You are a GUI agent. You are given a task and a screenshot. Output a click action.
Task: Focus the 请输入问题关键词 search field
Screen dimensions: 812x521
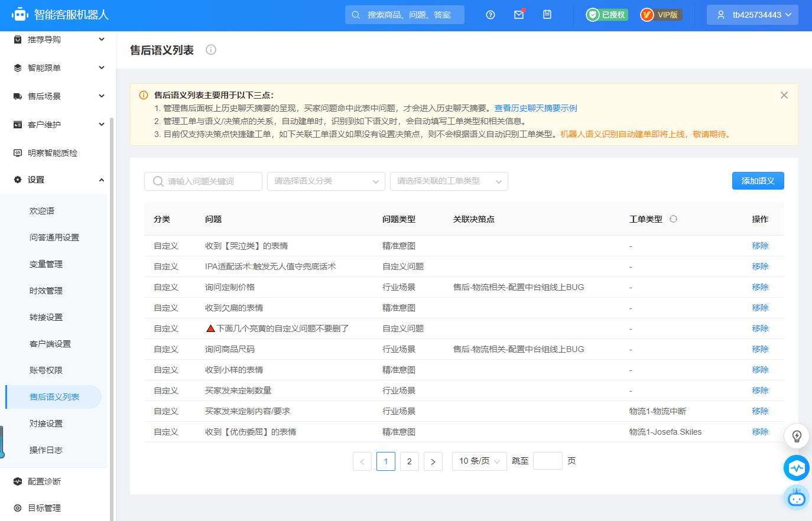point(203,181)
